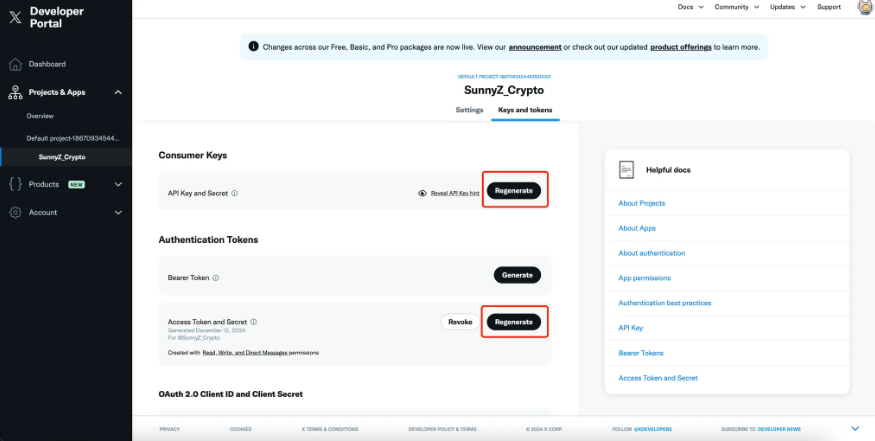Expand the Products section chevron
Viewport: 875px width, 441px height.
tap(118, 184)
